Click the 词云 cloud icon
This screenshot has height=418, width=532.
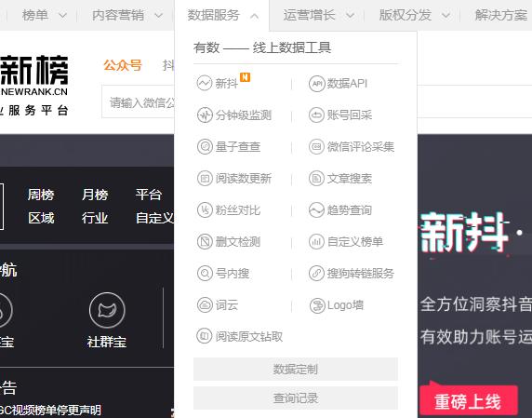point(205,305)
